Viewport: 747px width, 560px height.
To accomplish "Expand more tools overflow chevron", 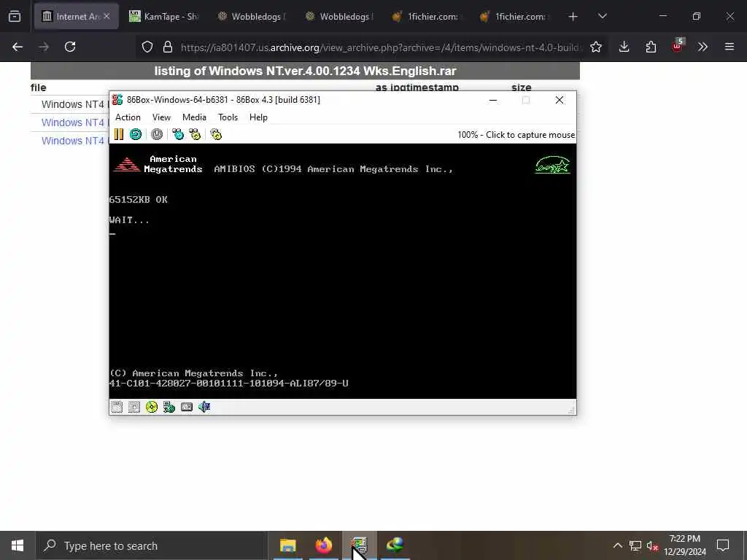I will (703, 47).
